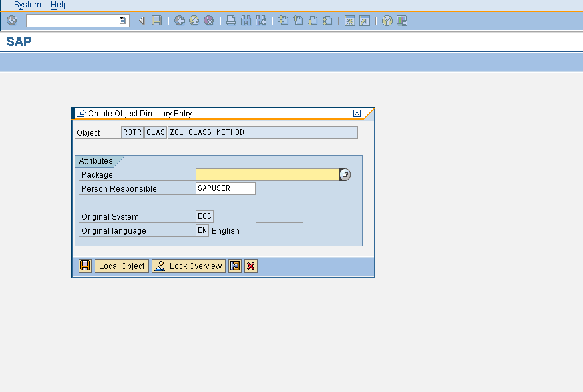
Task: Click the Help question mark icon
Action: [387, 21]
